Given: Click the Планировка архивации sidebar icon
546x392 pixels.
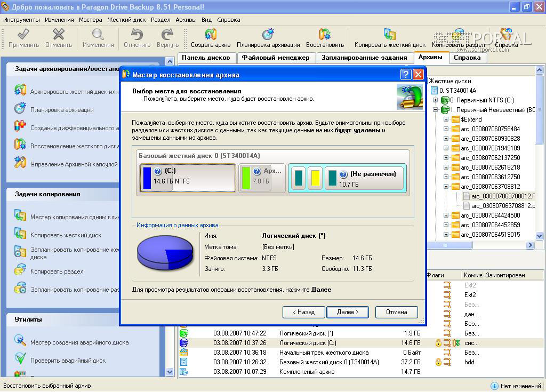Looking at the screenshot, I should click(20, 108).
